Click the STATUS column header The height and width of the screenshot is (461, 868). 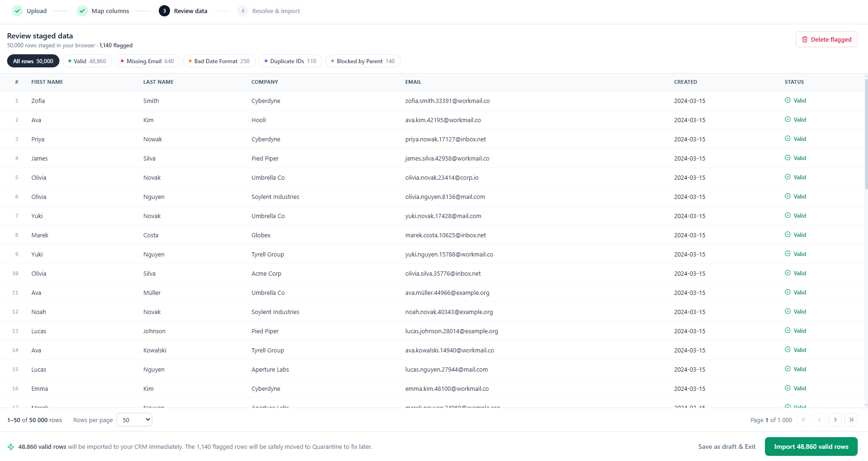794,82
